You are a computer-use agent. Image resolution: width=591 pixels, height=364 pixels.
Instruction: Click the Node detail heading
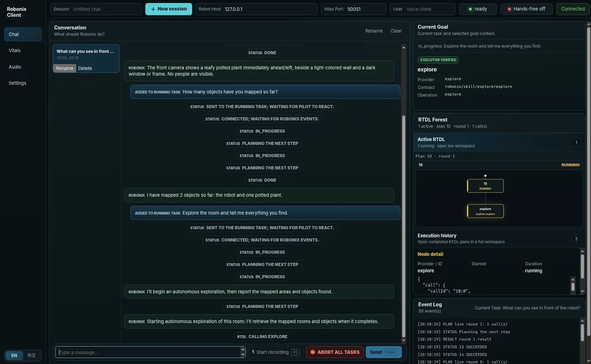pos(430,254)
